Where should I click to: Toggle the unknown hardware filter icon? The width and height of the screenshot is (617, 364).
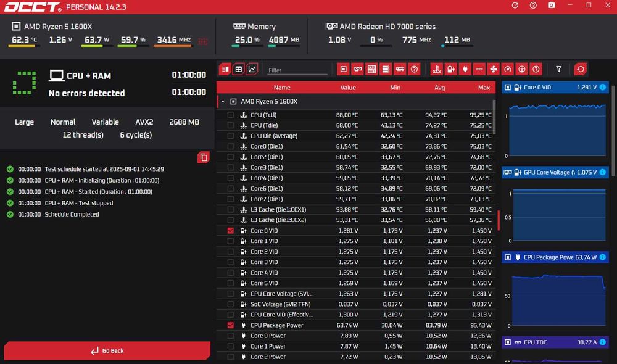pos(414,69)
